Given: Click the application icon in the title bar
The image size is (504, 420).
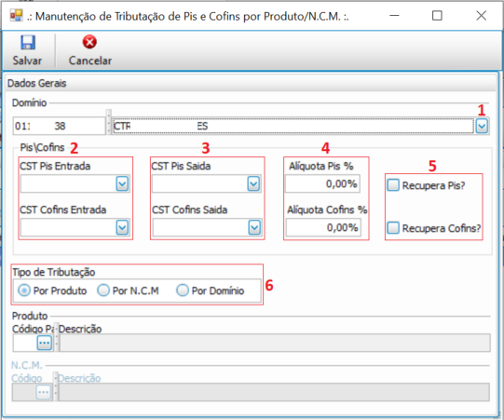Looking at the screenshot, I should (17, 16).
